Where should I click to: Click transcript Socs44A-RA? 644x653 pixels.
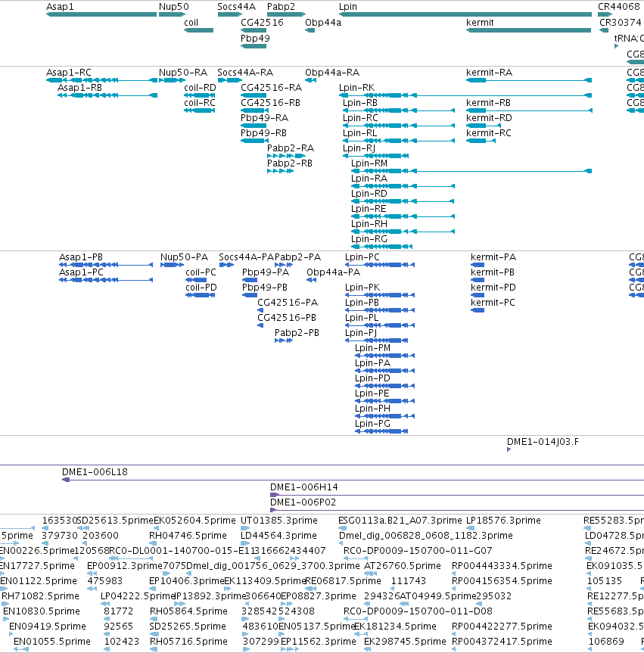(229, 80)
